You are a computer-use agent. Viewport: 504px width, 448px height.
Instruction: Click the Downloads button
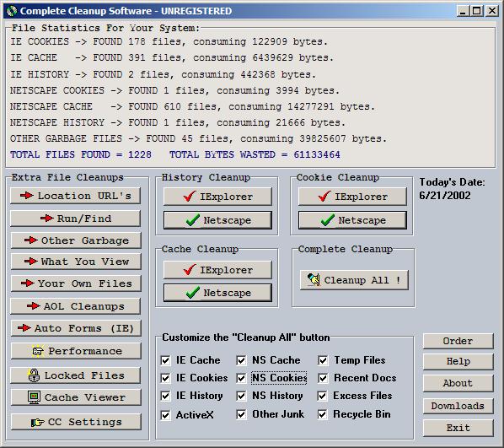tap(458, 406)
